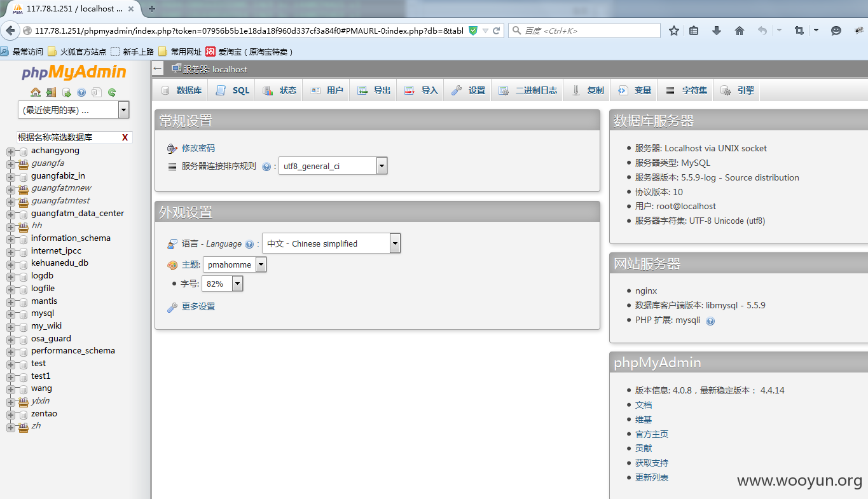Click the 更多设置 link

[198, 306]
